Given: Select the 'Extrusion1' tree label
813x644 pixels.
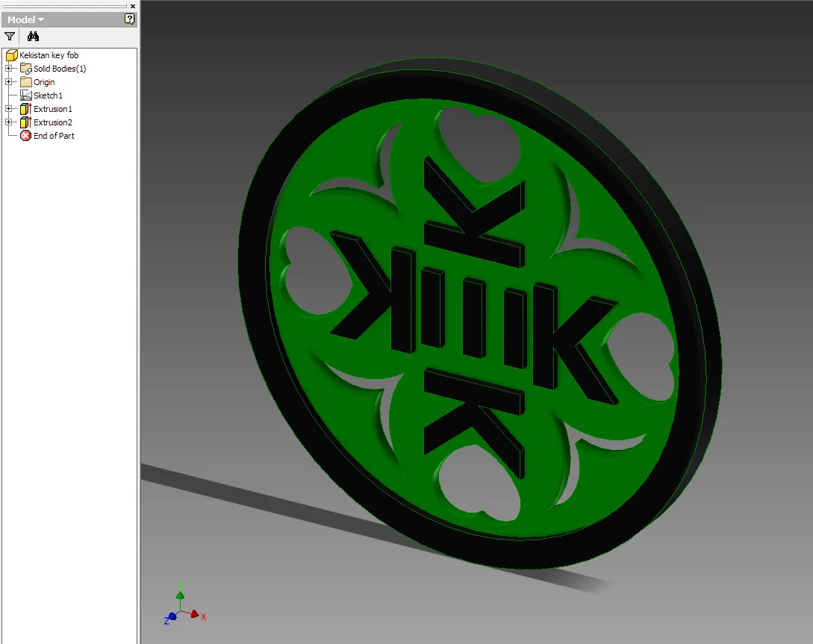Looking at the screenshot, I should coord(53,109).
